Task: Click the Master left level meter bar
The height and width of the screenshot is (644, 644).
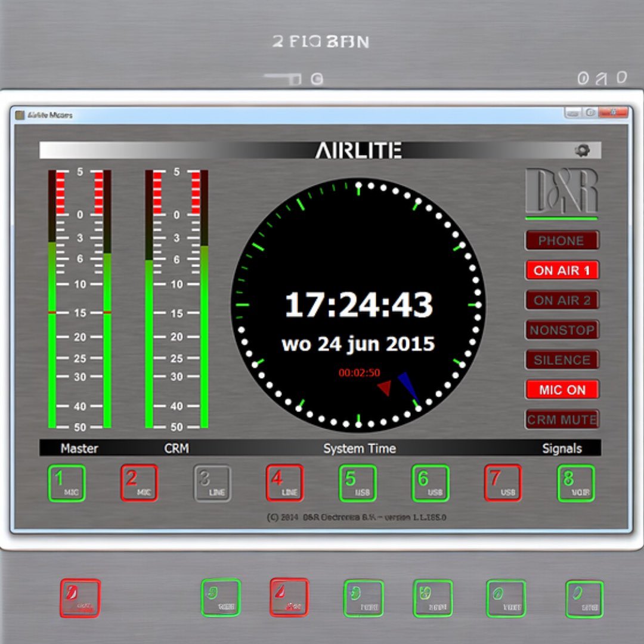Action: point(52,299)
